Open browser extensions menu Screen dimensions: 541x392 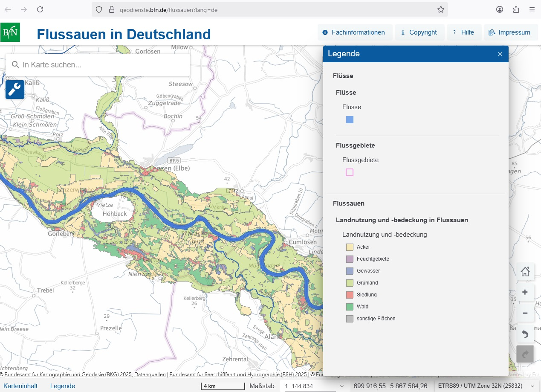point(516,9)
